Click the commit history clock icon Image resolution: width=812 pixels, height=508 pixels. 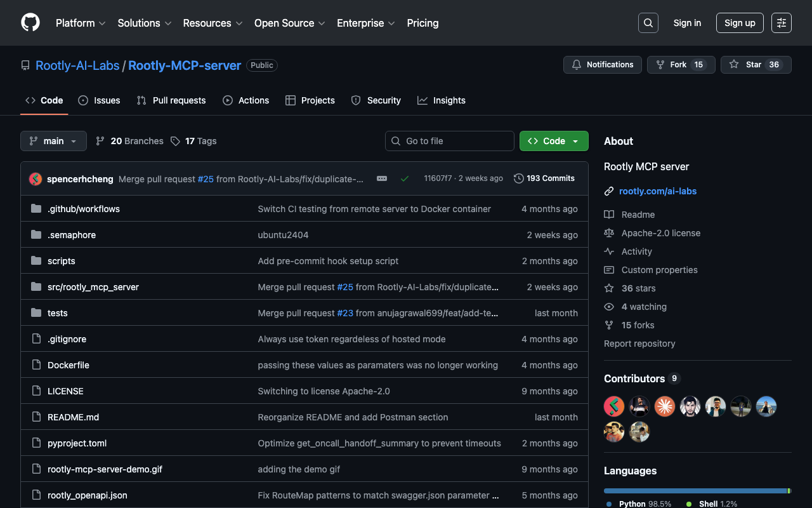coord(518,178)
